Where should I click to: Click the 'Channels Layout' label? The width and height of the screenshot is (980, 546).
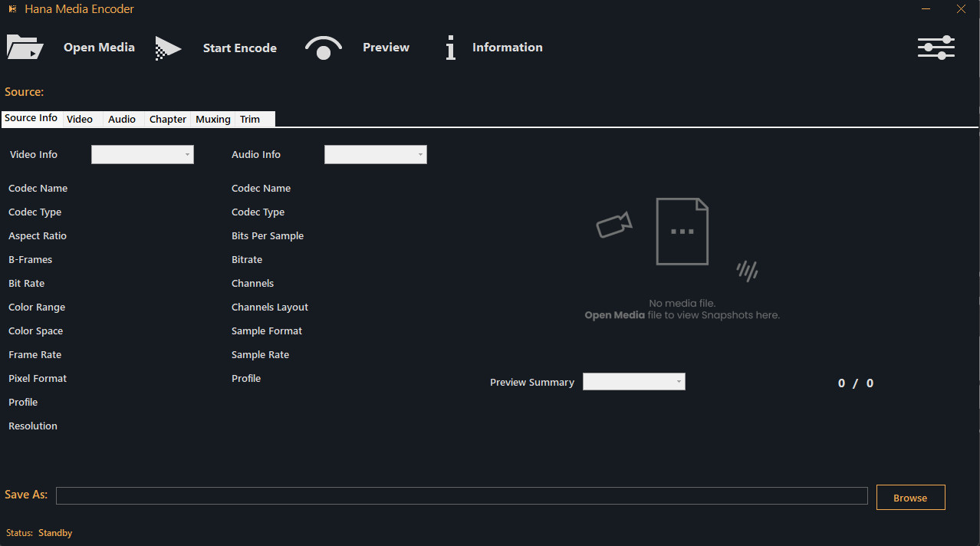click(x=270, y=307)
